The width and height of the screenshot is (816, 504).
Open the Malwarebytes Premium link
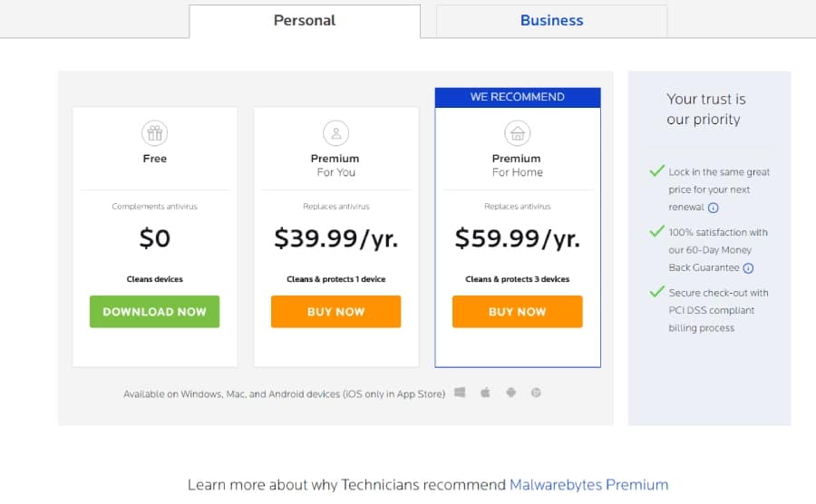coord(588,485)
